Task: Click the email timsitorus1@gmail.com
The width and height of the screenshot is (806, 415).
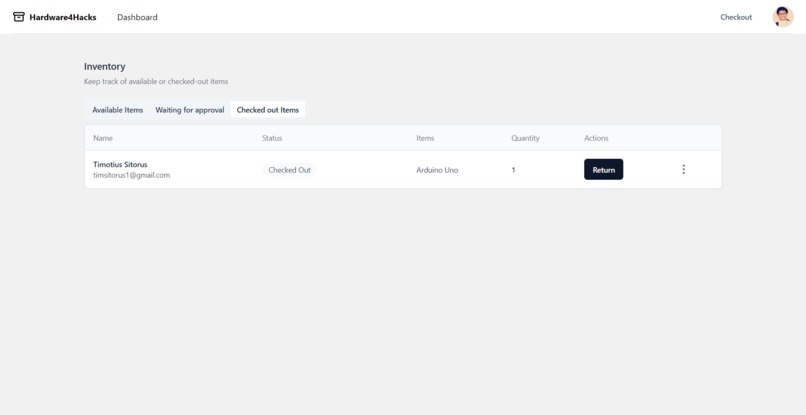Action: pyautogui.click(x=132, y=175)
